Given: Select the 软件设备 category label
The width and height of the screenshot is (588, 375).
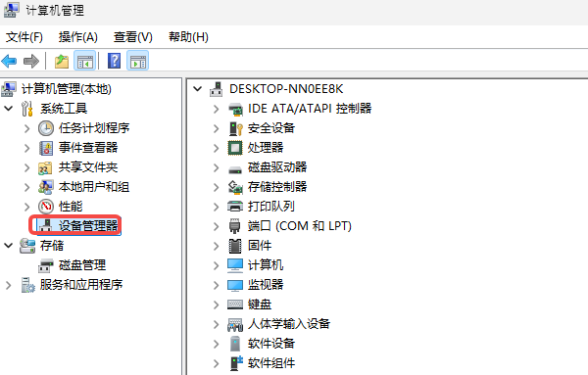Looking at the screenshot, I should (x=271, y=344).
